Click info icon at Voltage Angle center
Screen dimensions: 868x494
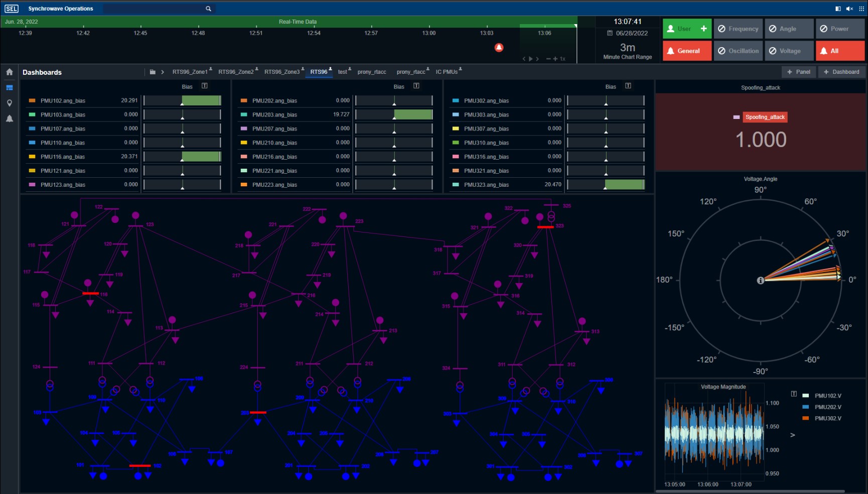(761, 280)
